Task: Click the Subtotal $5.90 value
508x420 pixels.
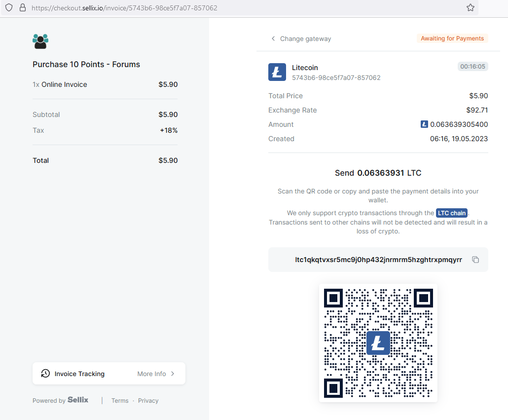Action: (x=168, y=115)
